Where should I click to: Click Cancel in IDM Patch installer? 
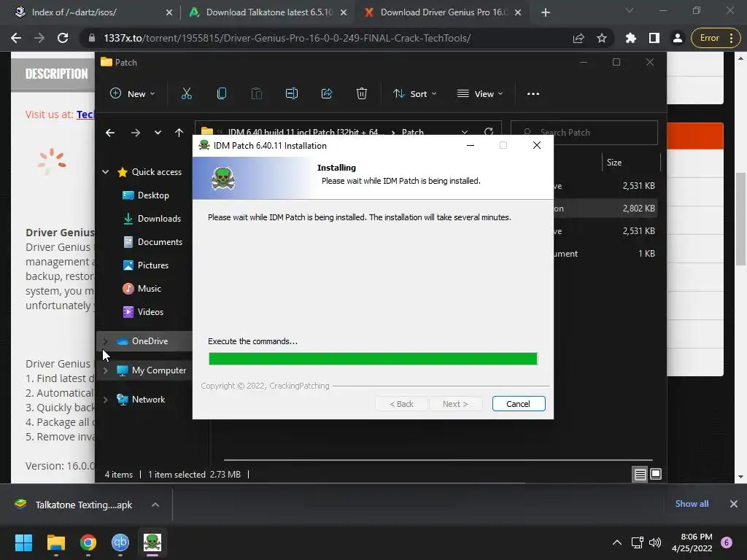[x=519, y=404]
